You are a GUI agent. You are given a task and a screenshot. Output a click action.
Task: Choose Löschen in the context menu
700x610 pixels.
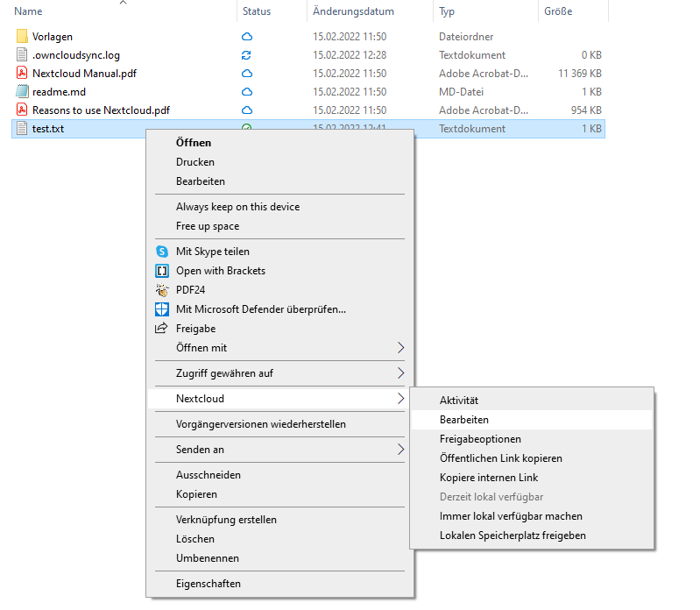pos(279,538)
